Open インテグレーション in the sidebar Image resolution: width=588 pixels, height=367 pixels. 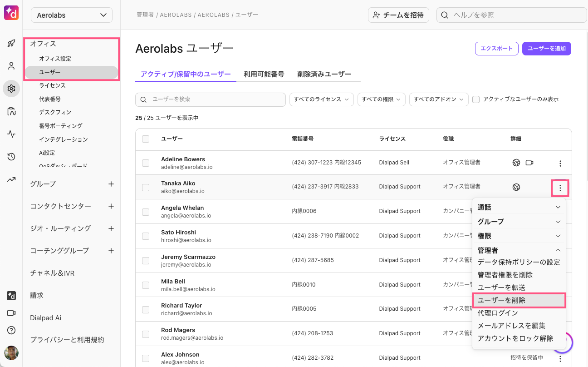click(64, 139)
